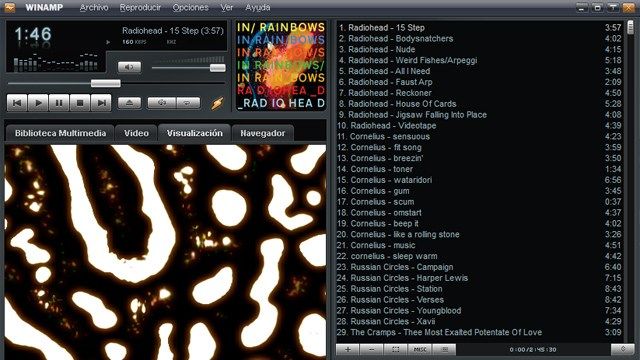
Task: Select track 20 like a rolling stone
Action: 480,235
